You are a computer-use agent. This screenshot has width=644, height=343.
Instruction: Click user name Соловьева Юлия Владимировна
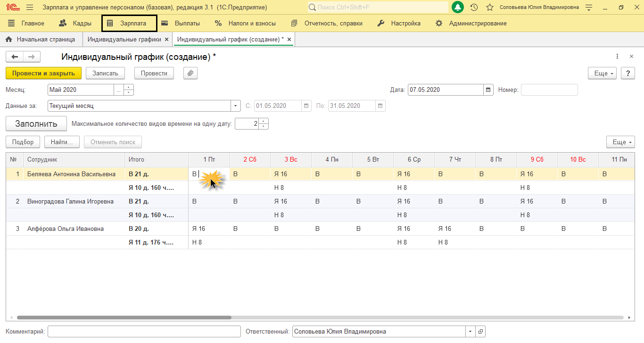pyautogui.click(x=539, y=8)
